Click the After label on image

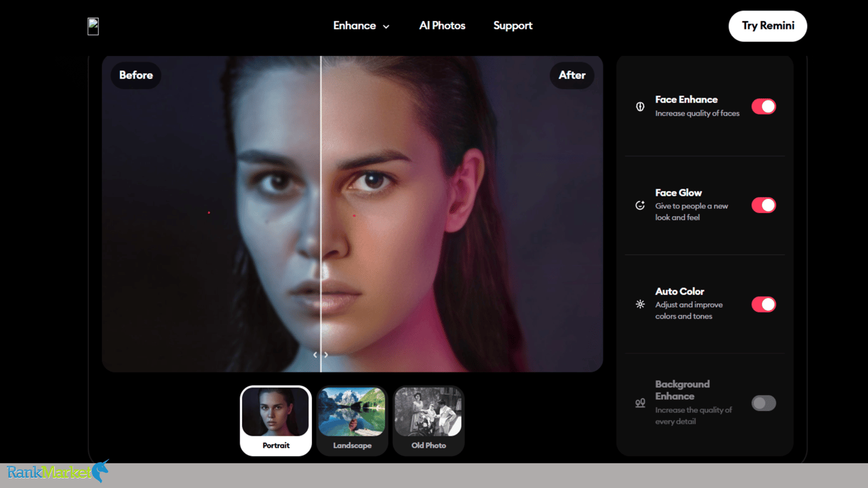(572, 75)
